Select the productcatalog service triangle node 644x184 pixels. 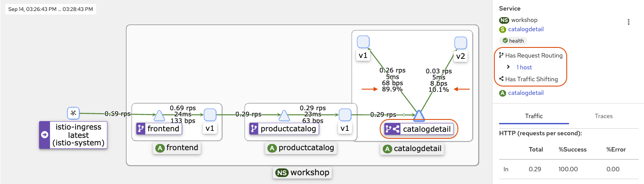pos(284,115)
